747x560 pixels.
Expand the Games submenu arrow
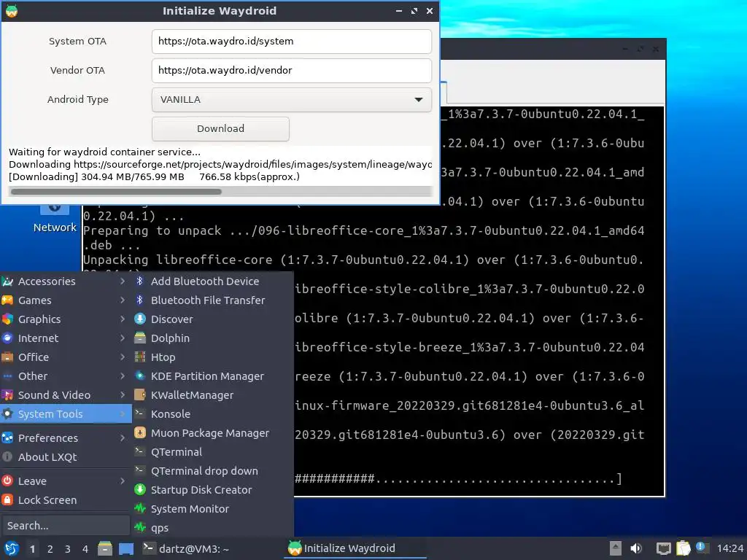tap(123, 300)
